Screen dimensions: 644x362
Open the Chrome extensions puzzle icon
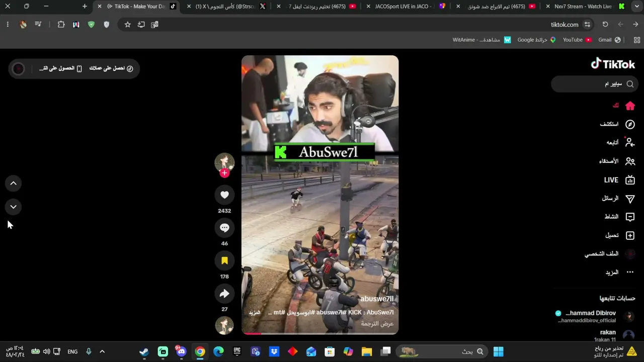[61, 24]
